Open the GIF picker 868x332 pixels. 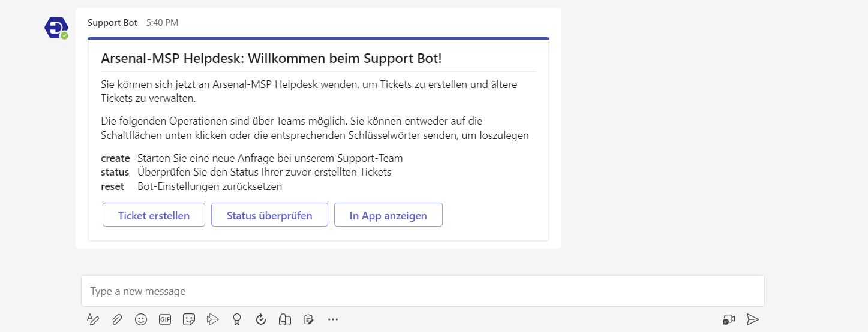[165, 319]
